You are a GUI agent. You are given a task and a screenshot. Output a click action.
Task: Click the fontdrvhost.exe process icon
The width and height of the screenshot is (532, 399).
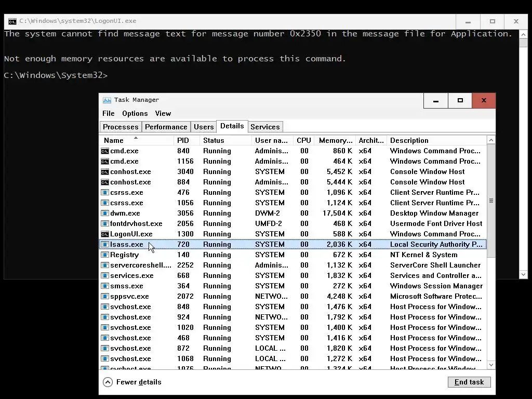[x=105, y=223]
